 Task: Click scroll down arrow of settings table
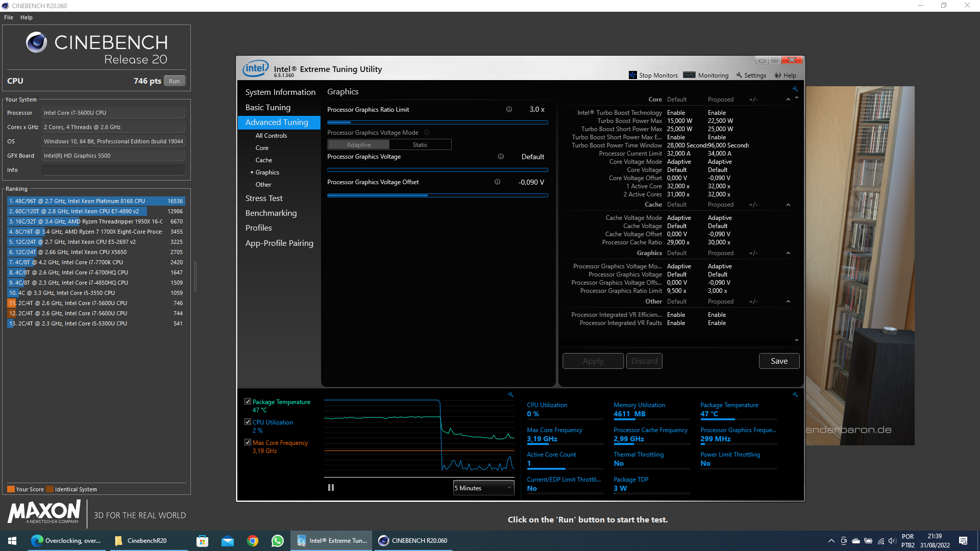797,340
